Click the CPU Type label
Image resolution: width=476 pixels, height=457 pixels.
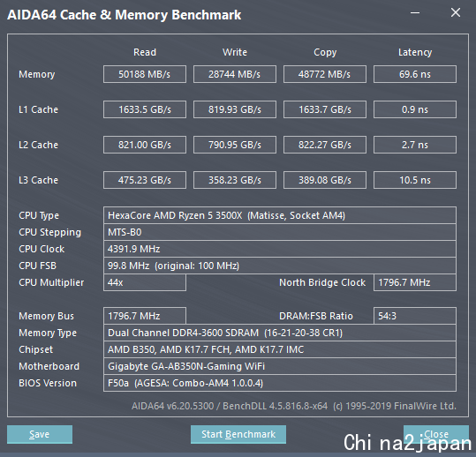39,215
